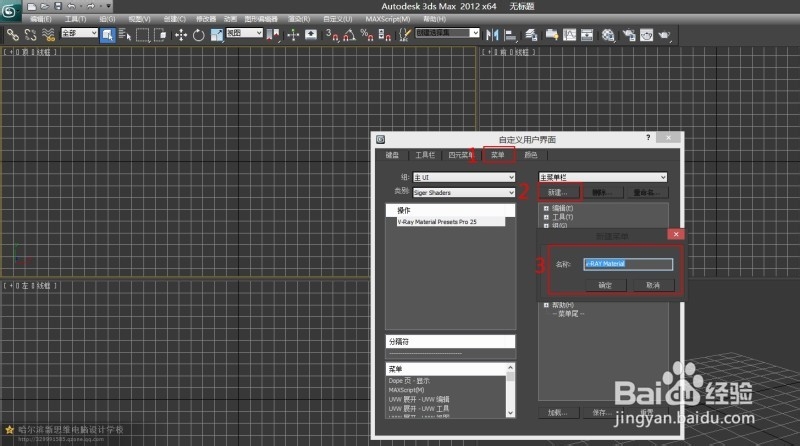Viewport: 800px width, 446px height.
Task: Click 确定 to confirm the new menu
Action: point(605,285)
